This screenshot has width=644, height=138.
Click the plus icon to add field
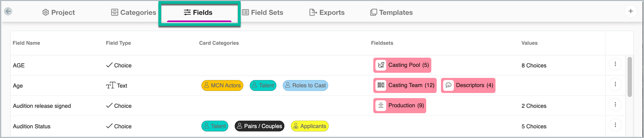pos(631,11)
